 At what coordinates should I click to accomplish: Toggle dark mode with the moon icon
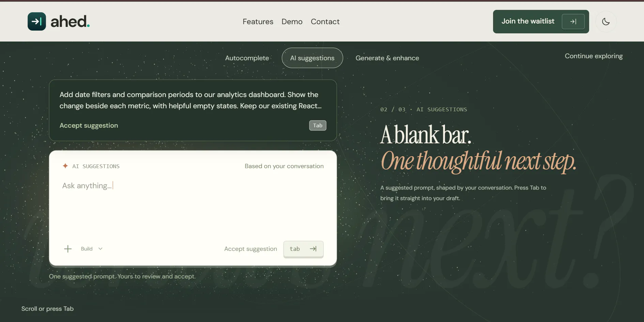606,21
